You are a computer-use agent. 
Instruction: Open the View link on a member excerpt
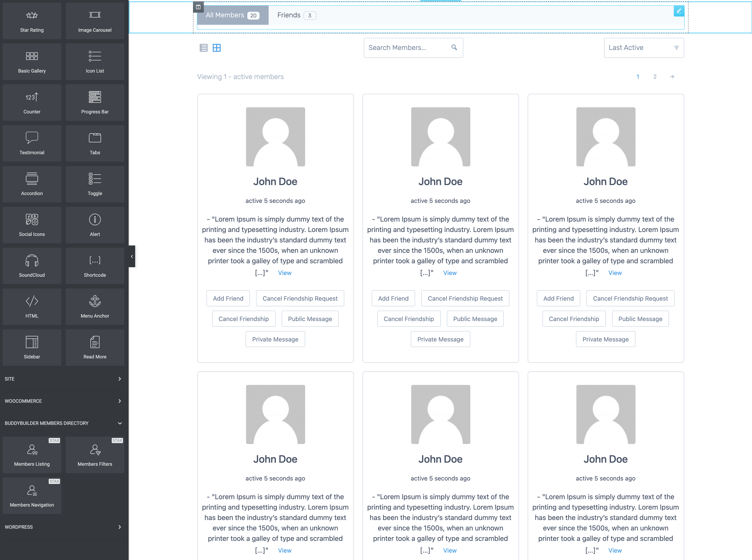click(x=284, y=273)
